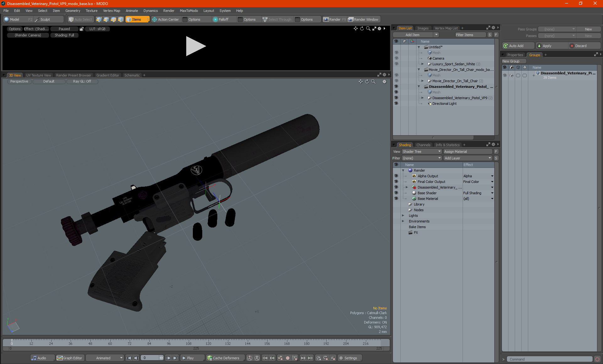Image resolution: width=603 pixels, height=364 pixels.
Task: Expand Environments in shader tree
Action: 403,221
